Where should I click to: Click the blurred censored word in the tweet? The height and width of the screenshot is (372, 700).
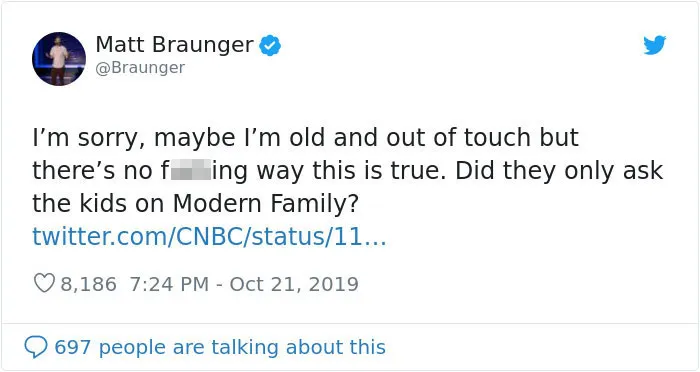click(191, 171)
